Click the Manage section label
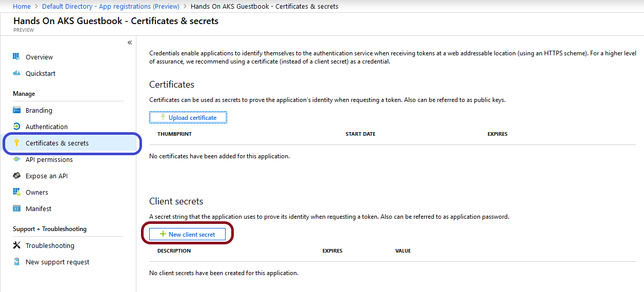This screenshot has height=292, width=644. tap(24, 94)
